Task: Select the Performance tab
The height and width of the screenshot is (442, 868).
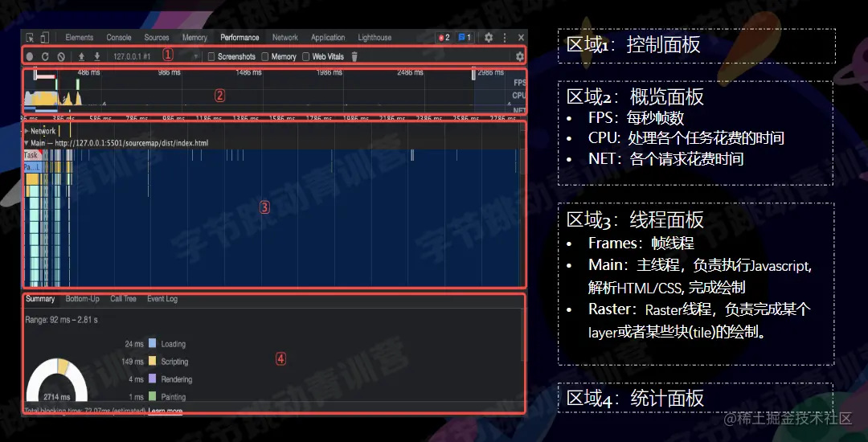Action: [x=240, y=38]
